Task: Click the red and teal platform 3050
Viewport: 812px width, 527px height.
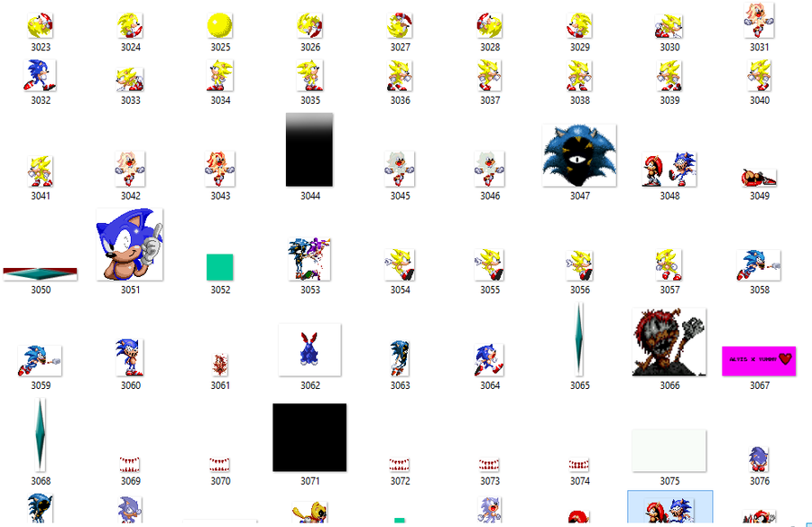Action: (x=41, y=274)
